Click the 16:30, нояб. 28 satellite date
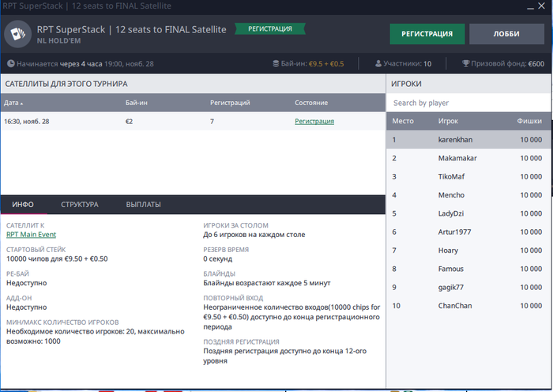This screenshot has height=392, width=553. pos(26,122)
